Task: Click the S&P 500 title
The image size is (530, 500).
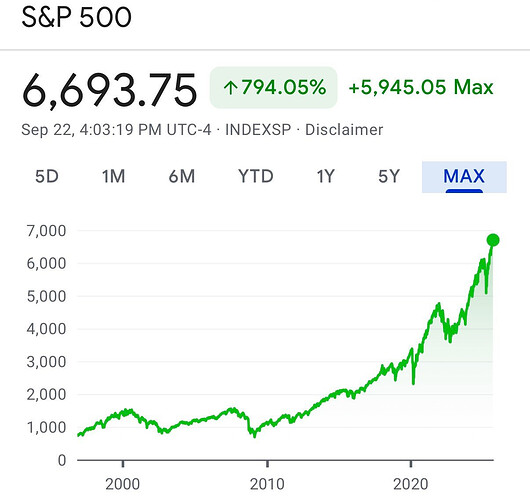Action: pos(76,17)
